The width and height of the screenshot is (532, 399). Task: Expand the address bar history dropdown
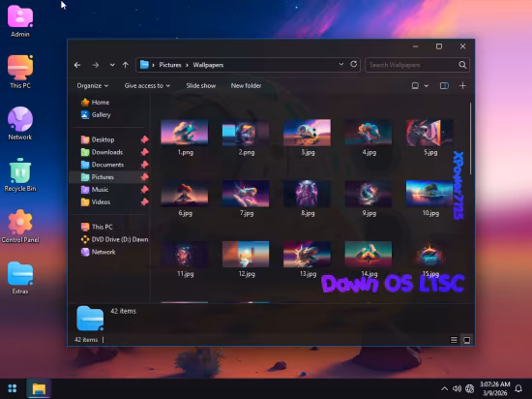pyautogui.click(x=341, y=64)
